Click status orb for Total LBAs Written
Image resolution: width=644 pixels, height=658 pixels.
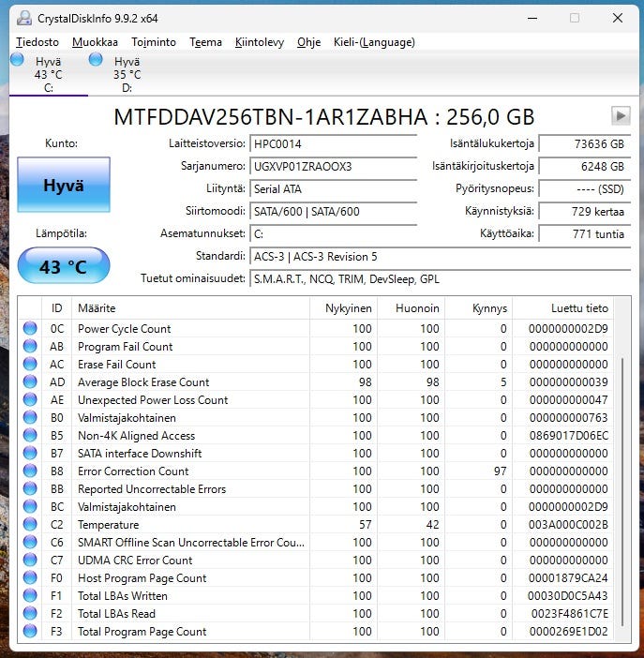[30, 595]
